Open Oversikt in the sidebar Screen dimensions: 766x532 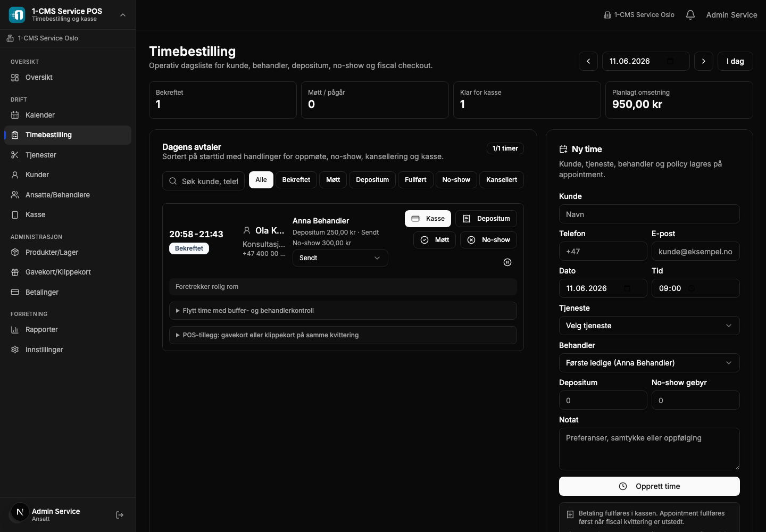coord(68,78)
